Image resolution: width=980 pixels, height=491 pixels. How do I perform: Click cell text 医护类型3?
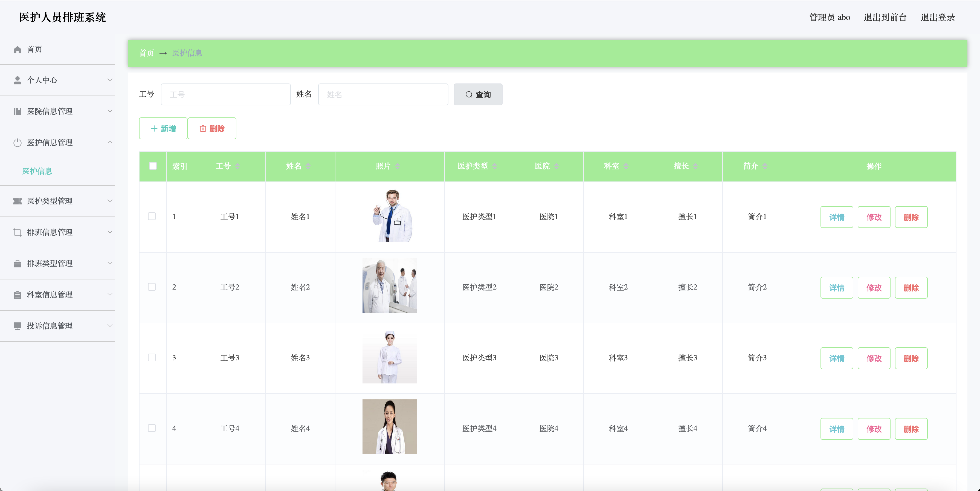(x=479, y=358)
